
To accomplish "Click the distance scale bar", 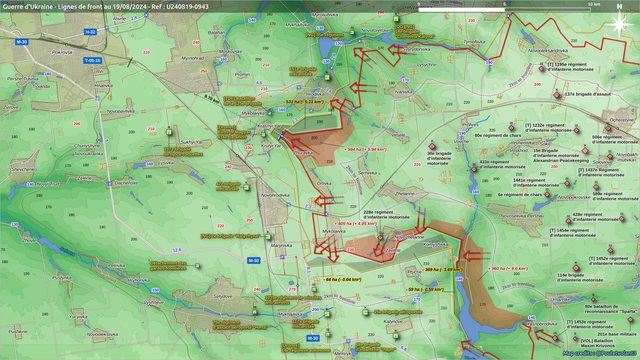I will (504, 9).
